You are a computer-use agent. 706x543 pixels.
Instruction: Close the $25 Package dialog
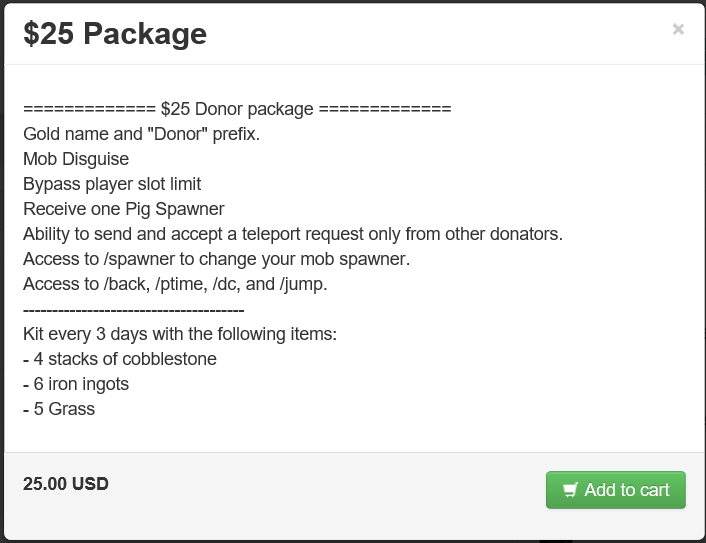(x=678, y=30)
